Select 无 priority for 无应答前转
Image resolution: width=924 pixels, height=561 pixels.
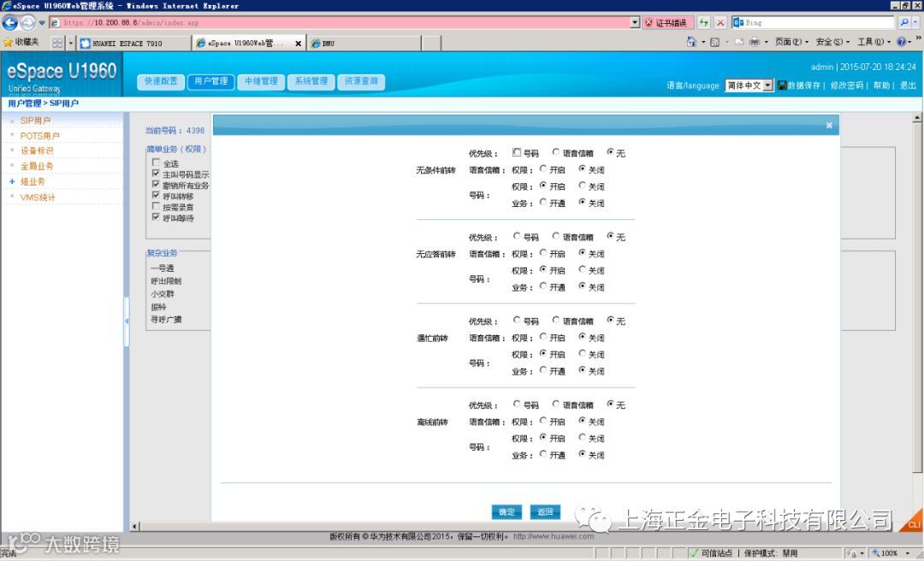[611, 236]
